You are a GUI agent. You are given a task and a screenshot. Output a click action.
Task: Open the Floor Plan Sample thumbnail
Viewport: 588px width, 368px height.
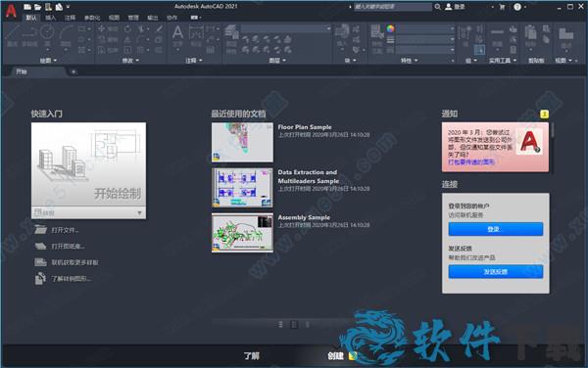click(242, 142)
